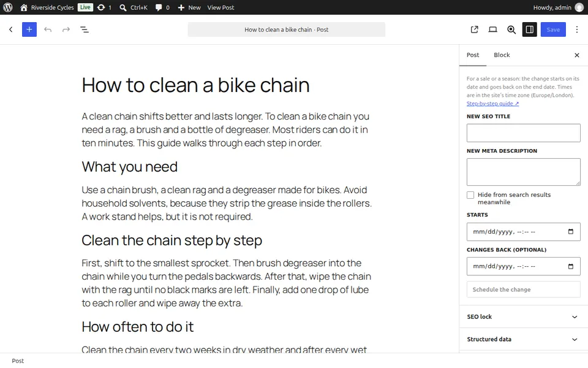Select the Post tab in sidebar

pyautogui.click(x=473, y=55)
